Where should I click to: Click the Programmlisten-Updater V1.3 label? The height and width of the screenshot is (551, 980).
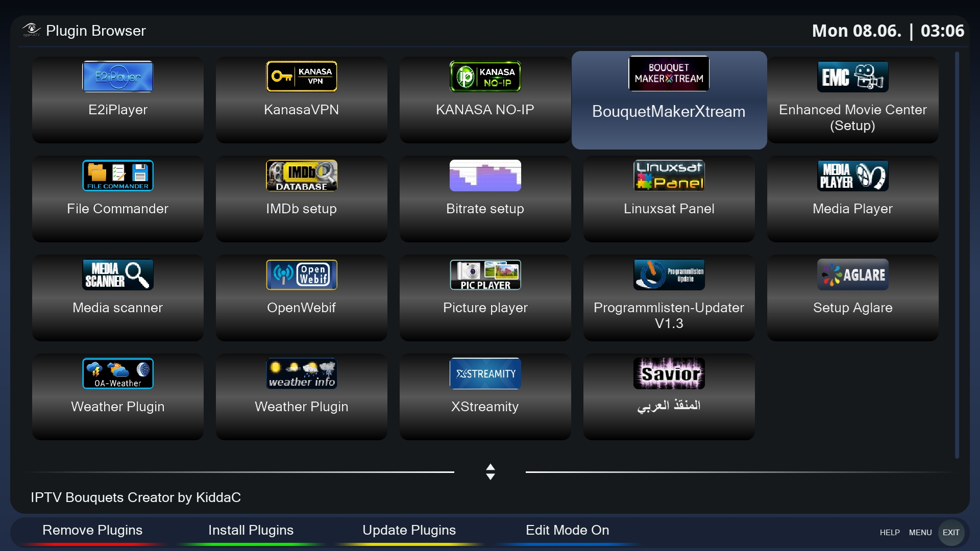(669, 315)
